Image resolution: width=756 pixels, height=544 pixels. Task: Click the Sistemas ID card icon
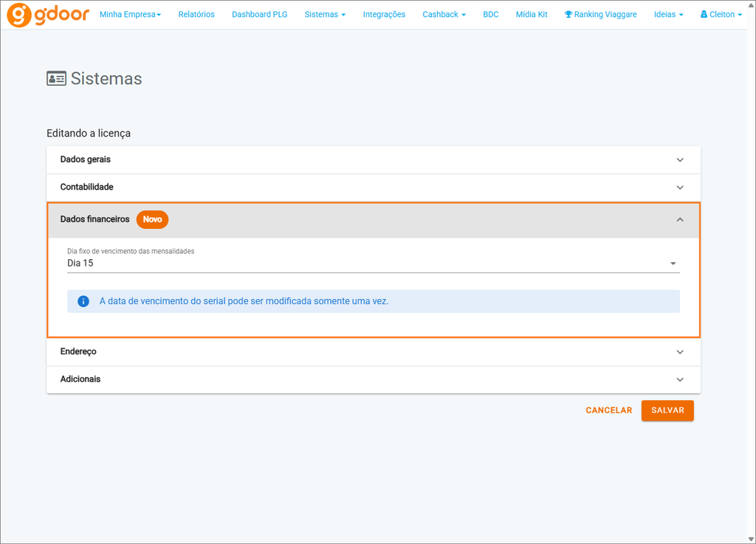(56, 78)
